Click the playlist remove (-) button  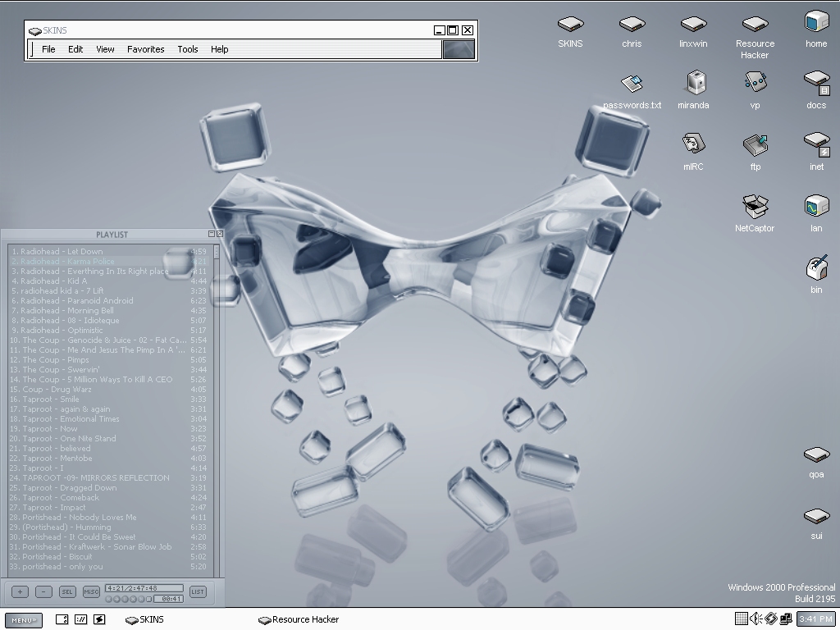43,591
